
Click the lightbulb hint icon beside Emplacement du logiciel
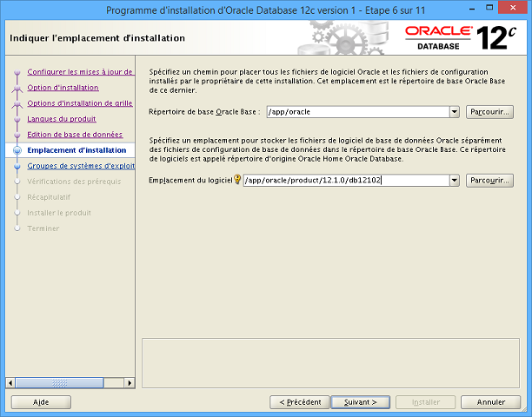[x=237, y=179]
